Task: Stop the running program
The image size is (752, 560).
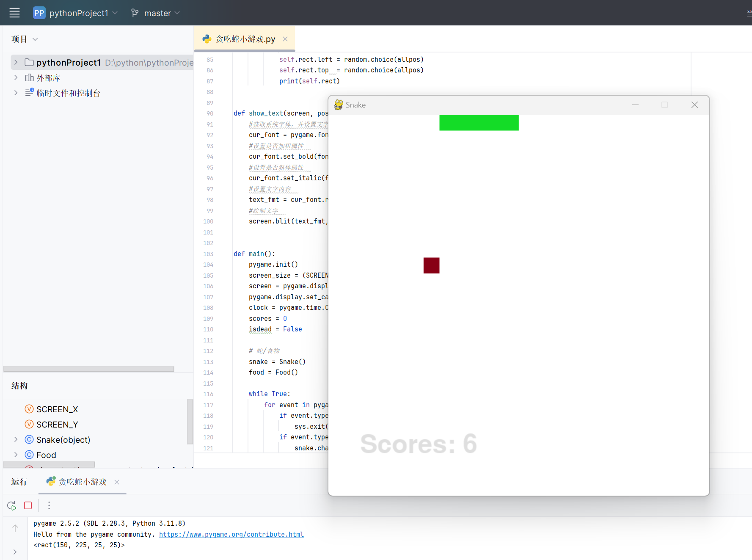Action: coord(28,505)
